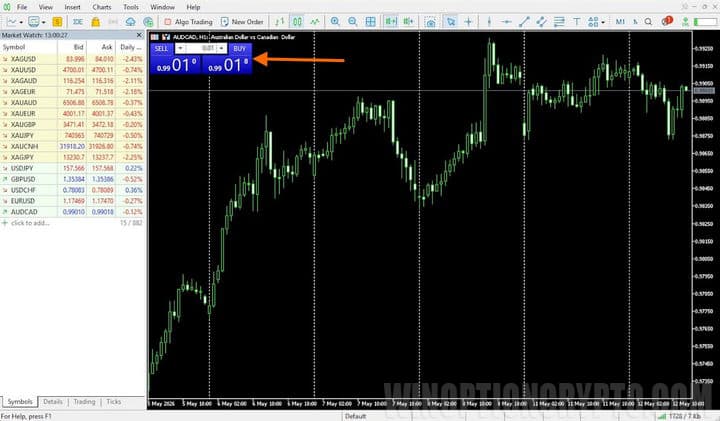Click the trade levels icon beside AUDCAD title

point(166,37)
